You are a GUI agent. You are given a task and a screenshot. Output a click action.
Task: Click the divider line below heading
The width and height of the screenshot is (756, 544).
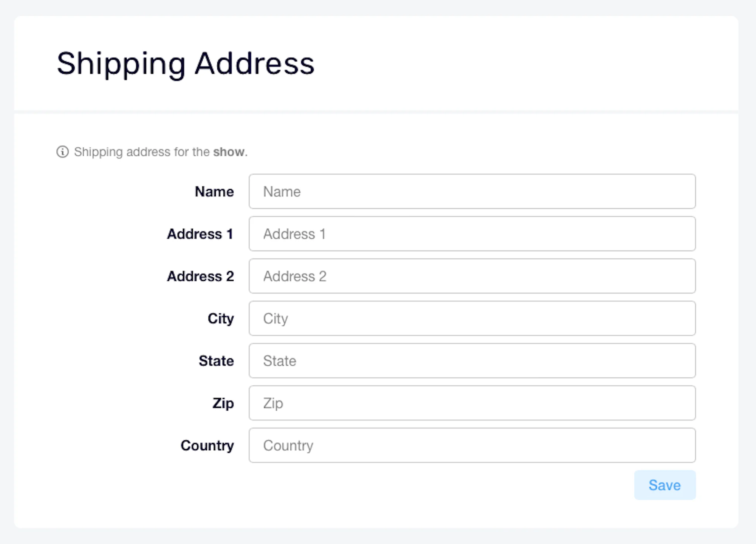point(376,112)
